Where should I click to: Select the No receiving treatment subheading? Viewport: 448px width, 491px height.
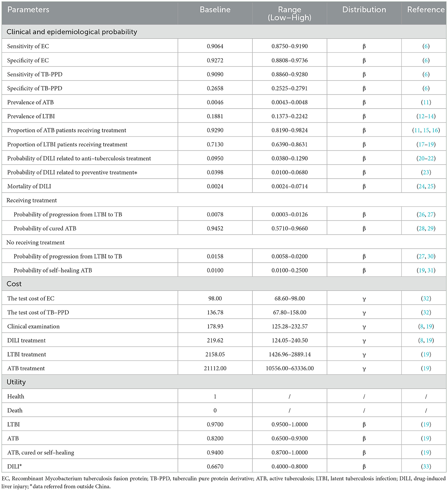click(36, 242)
